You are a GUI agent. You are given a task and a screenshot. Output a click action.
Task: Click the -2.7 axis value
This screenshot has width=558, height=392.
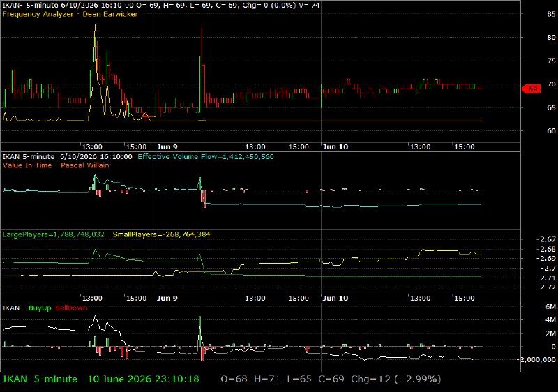pos(548,269)
